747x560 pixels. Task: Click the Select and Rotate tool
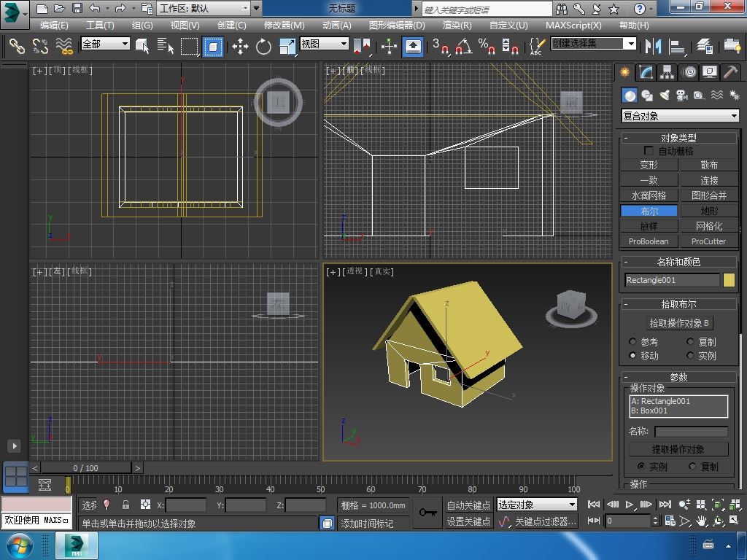coord(263,47)
